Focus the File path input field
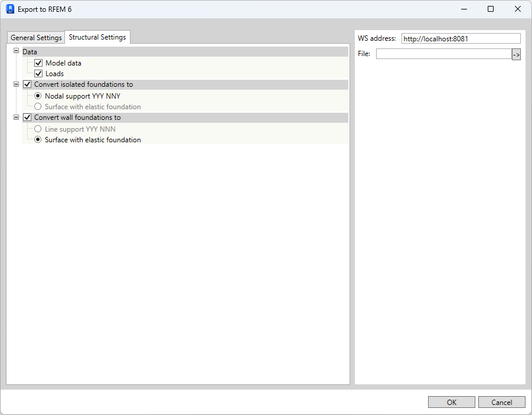This screenshot has height=415, width=532. click(x=444, y=54)
